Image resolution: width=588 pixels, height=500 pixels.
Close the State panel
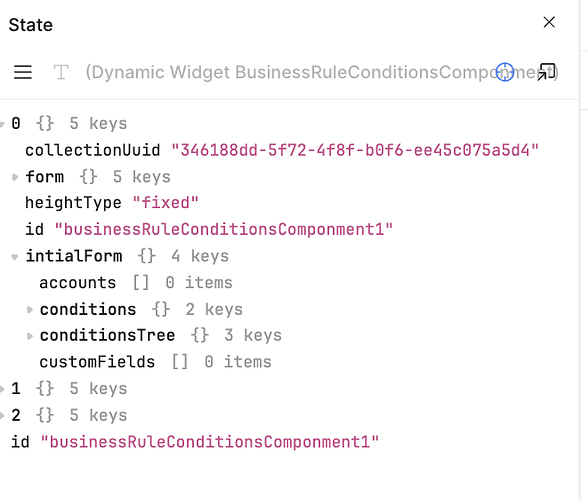coord(549,23)
